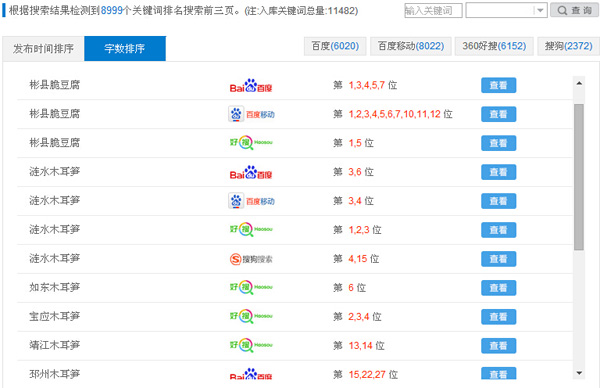Click Haosou logo in 彬县脆豆腐 row

coord(251,143)
